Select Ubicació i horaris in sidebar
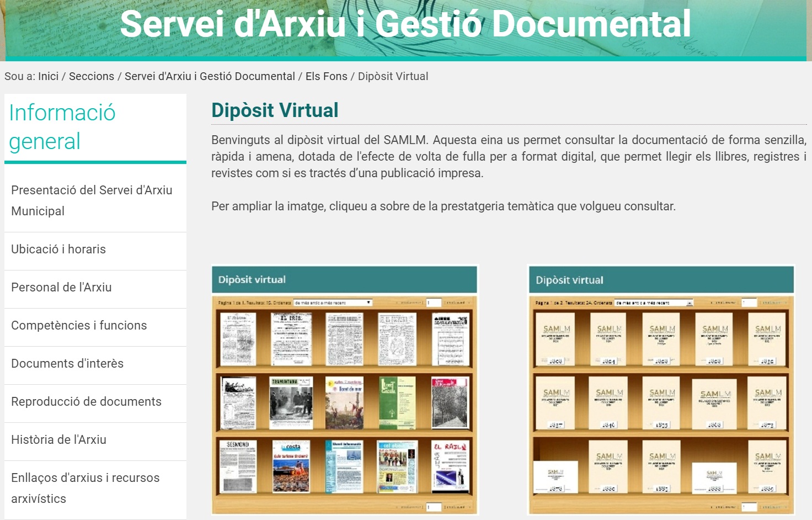The height and width of the screenshot is (520, 812). [58, 249]
